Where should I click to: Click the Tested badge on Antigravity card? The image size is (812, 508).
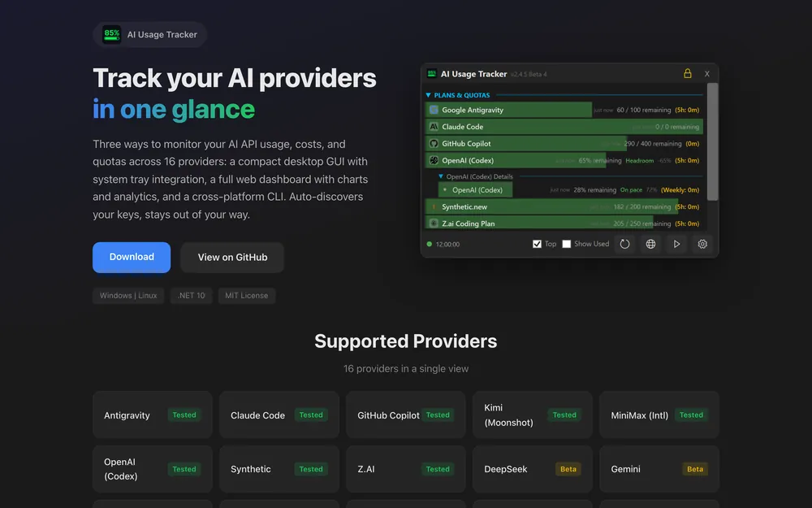[184, 415]
